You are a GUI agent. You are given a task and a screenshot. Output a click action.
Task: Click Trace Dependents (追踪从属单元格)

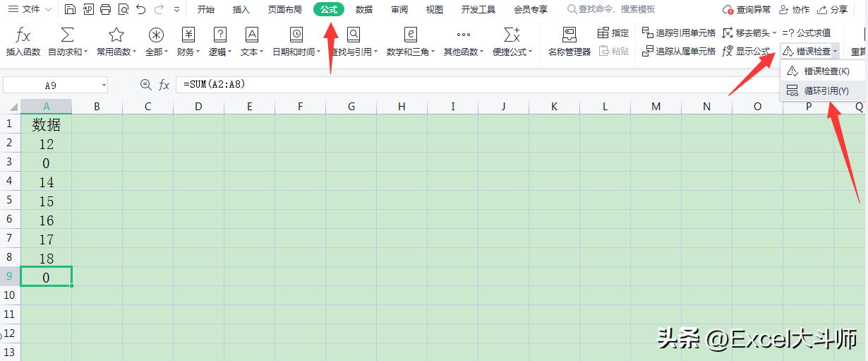[679, 51]
